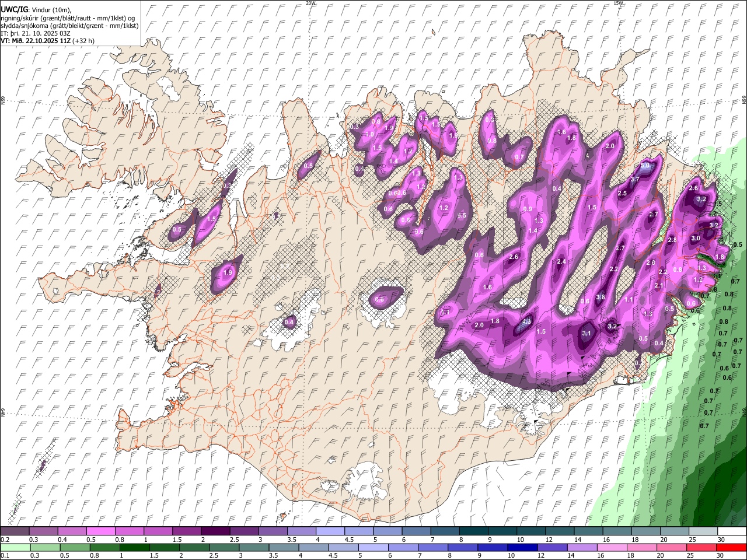Click the '2.8' precipitation value on the map
The height and width of the screenshot is (560, 747).
tap(672, 240)
